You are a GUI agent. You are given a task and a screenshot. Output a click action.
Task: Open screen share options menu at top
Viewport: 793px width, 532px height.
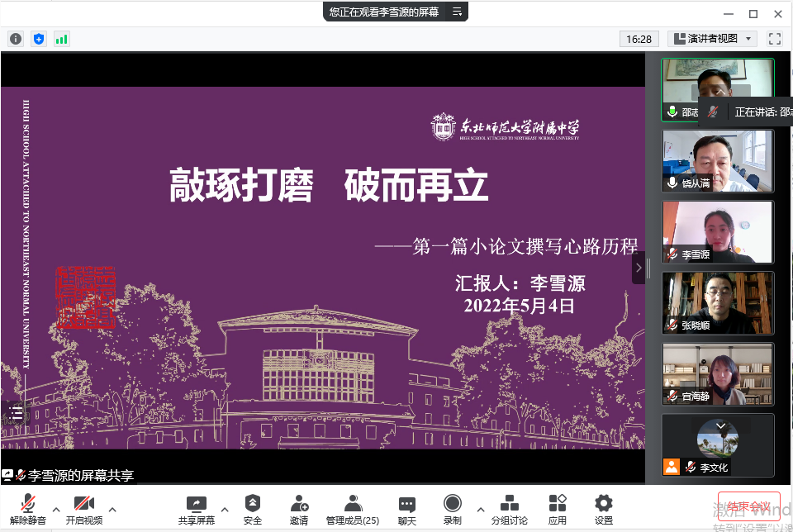pyautogui.click(x=456, y=12)
